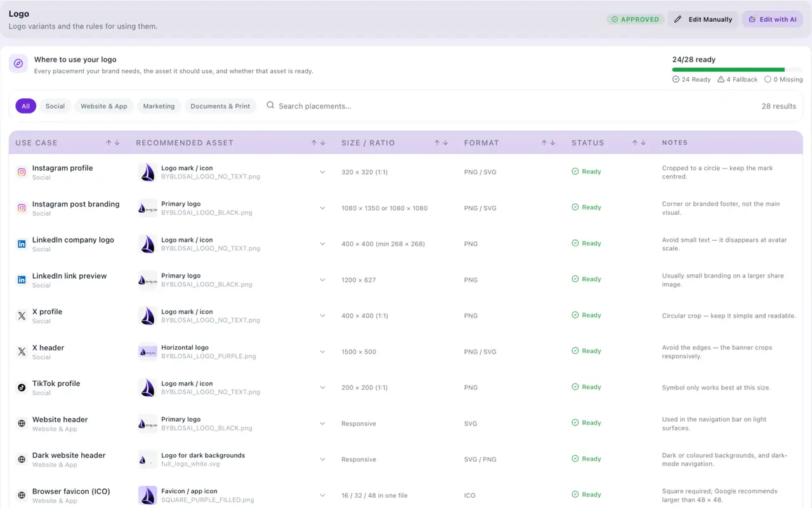The image size is (812, 508).
Task: Click the Approved status badge
Action: pyautogui.click(x=635, y=20)
